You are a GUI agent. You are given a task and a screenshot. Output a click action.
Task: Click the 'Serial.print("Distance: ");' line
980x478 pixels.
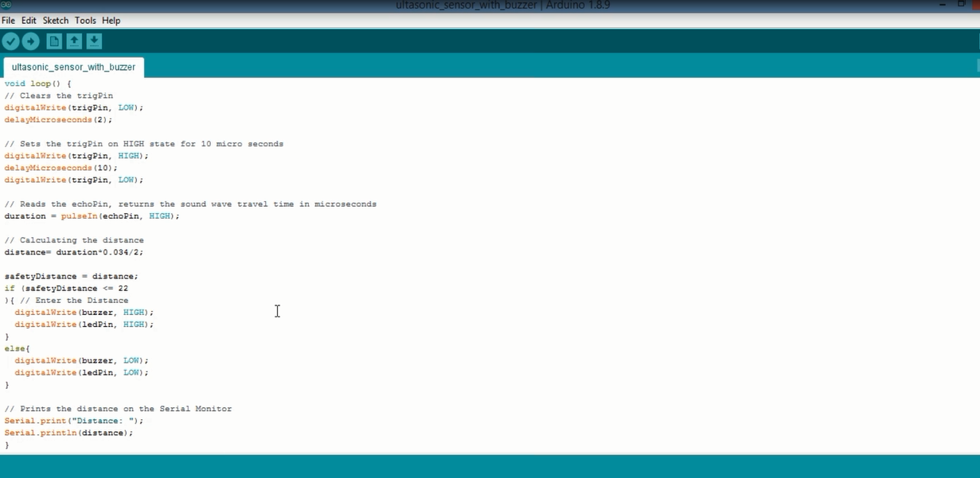[74, 421]
